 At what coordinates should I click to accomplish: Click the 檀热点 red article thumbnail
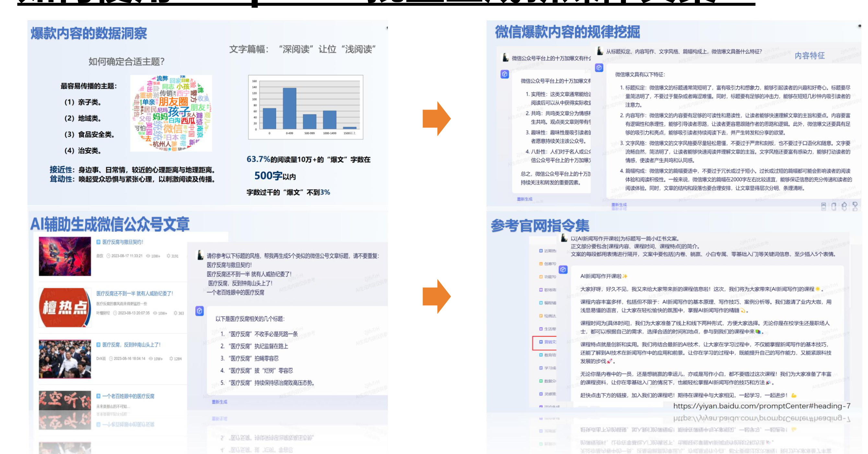[x=65, y=308]
